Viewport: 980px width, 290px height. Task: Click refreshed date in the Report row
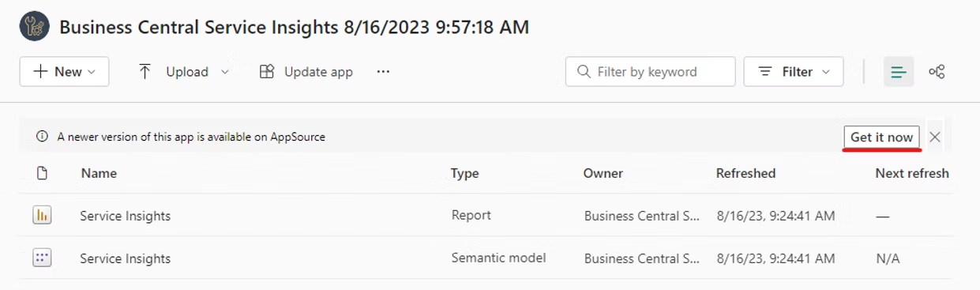pos(775,216)
